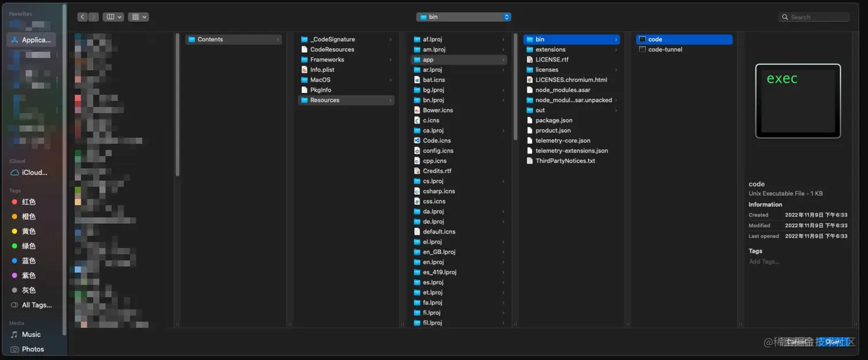
Task: Select the es_419.lproj folder
Action: coord(459,272)
